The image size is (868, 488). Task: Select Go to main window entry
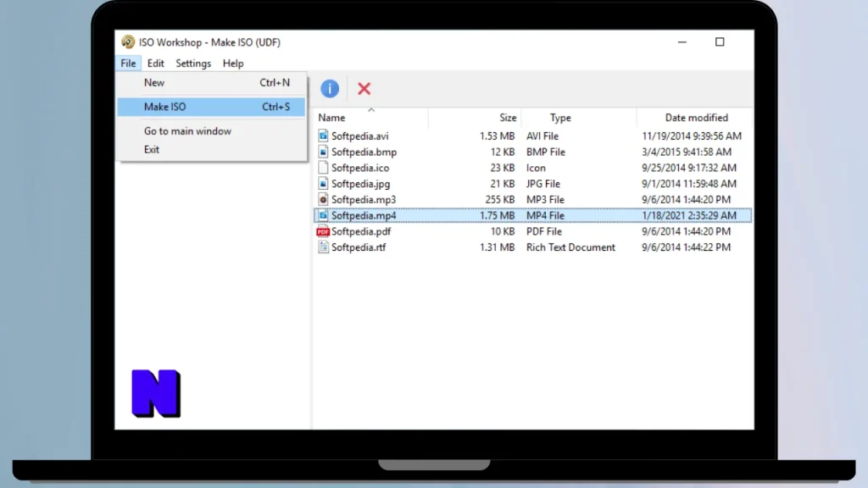click(211, 131)
